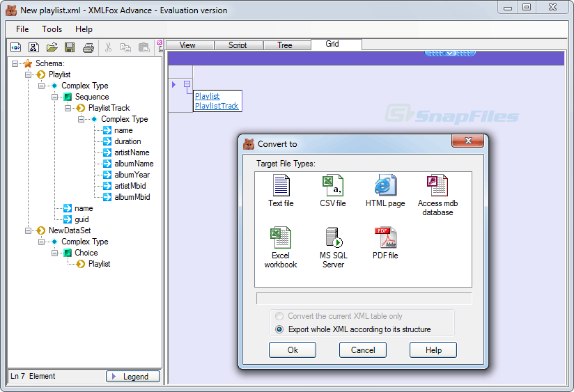Screen dimensions: 574x392
Task: Select albumMbid in the schema tree
Action: tap(132, 197)
